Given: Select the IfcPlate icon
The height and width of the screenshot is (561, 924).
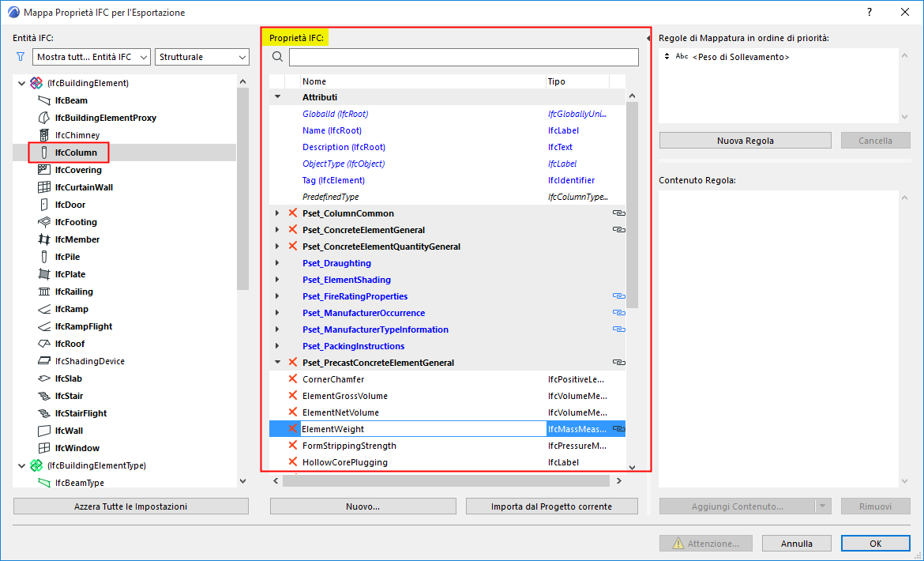Looking at the screenshot, I should [x=44, y=274].
